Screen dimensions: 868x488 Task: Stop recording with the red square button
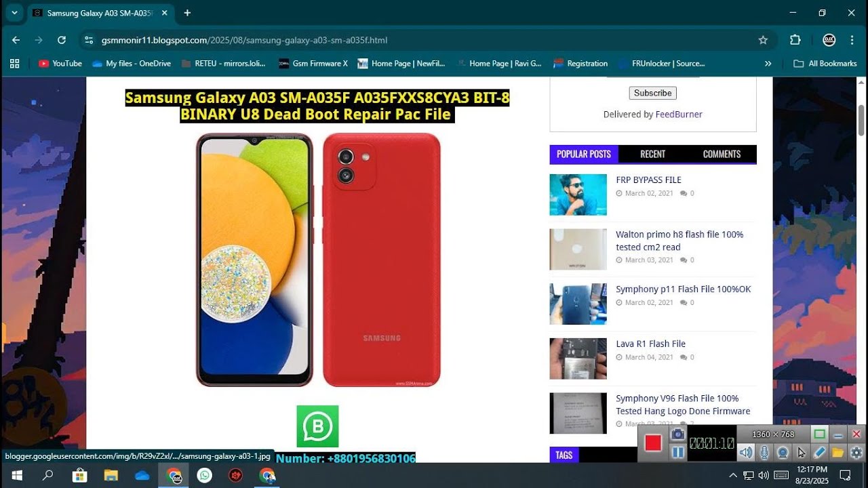(653, 443)
